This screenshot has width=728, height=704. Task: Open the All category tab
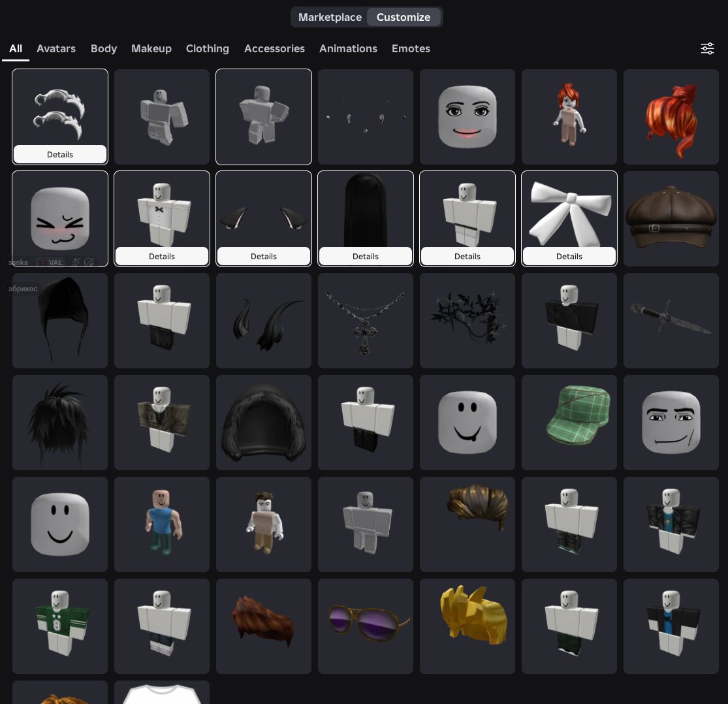[16, 49]
